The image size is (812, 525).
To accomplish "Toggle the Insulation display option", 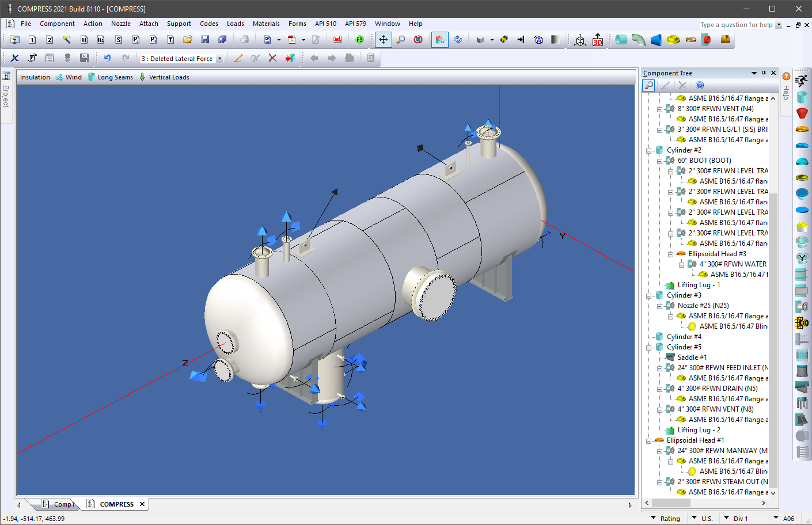I will [35, 77].
